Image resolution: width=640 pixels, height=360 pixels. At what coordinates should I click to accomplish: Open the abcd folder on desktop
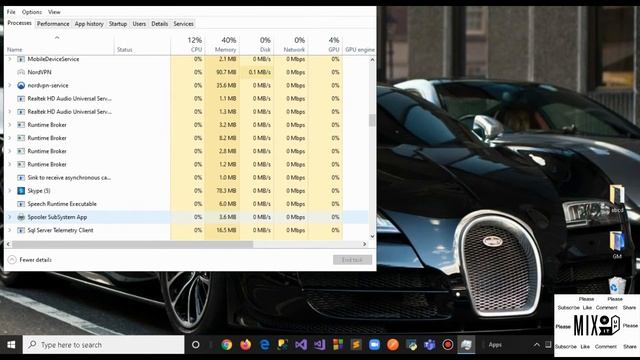(x=617, y=199)
